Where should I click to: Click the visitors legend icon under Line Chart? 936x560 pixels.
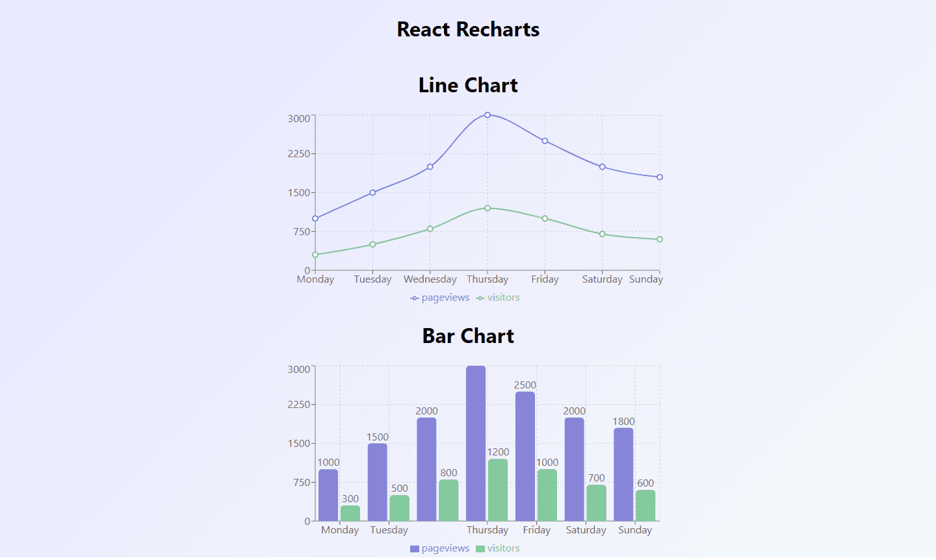tap(480, 298)
